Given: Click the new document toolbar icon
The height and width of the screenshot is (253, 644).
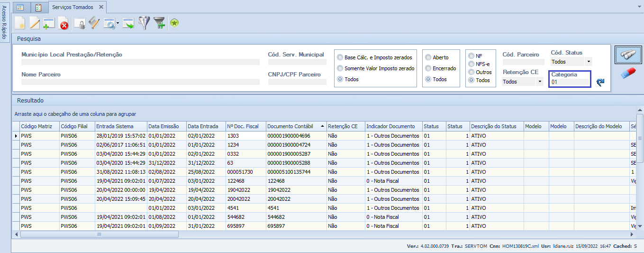Looking at the screenshot, I should (20, 23).
